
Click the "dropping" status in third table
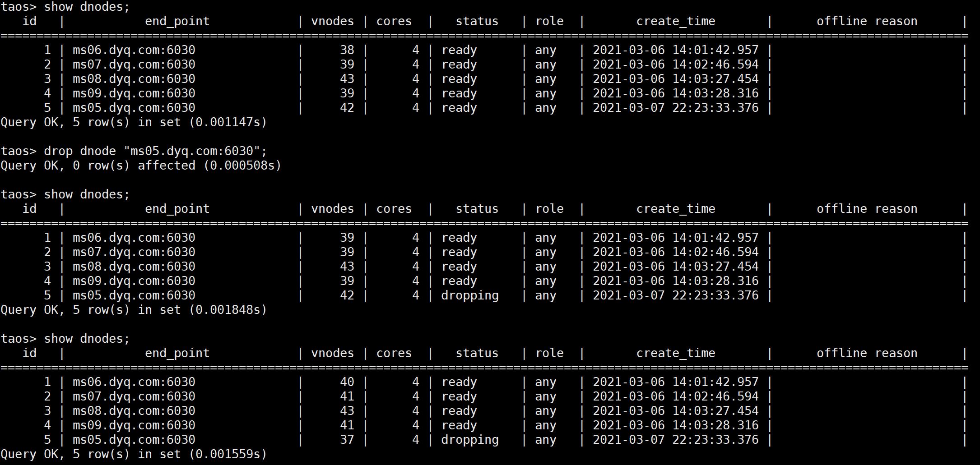469,440
